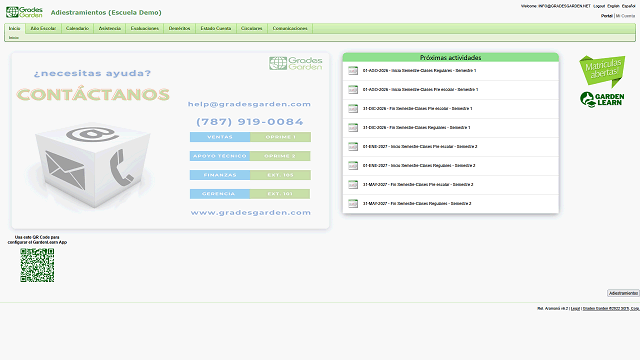
Task: Switch language to English
Action: coord(613,6)
